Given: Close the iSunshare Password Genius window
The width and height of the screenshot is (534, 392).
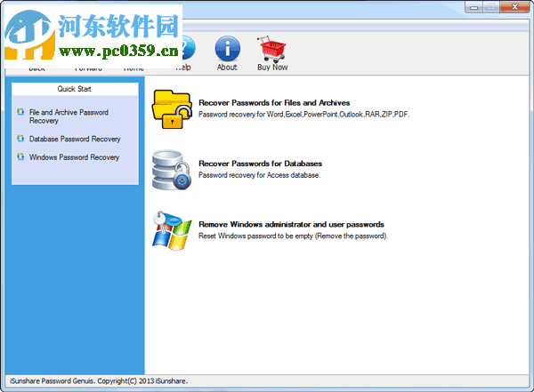Looking at the screenshot, I should (514, 7).
